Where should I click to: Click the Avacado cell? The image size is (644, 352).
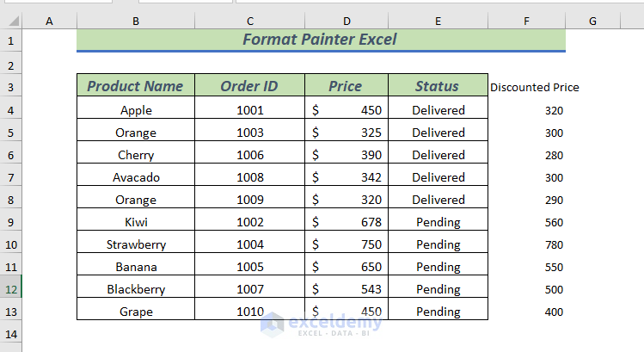pos(136,177)
